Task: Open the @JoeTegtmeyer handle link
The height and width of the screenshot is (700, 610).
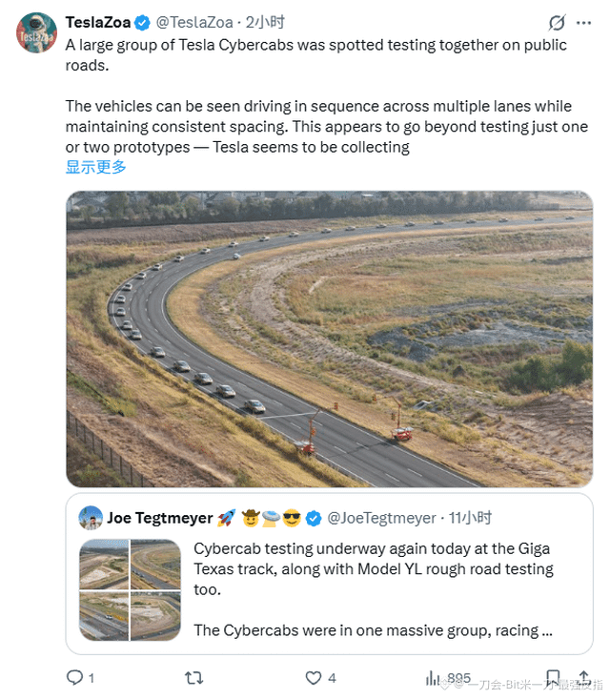Action: click(381, 518)
